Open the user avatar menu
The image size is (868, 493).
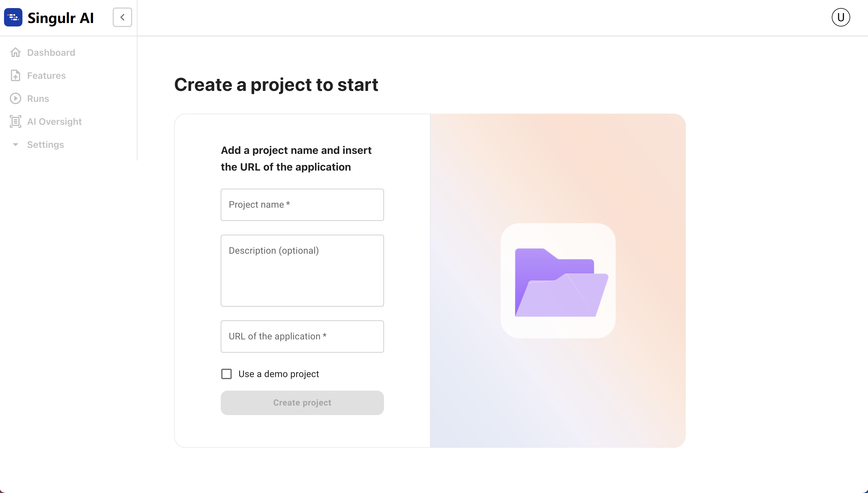(x=841, y=17)
